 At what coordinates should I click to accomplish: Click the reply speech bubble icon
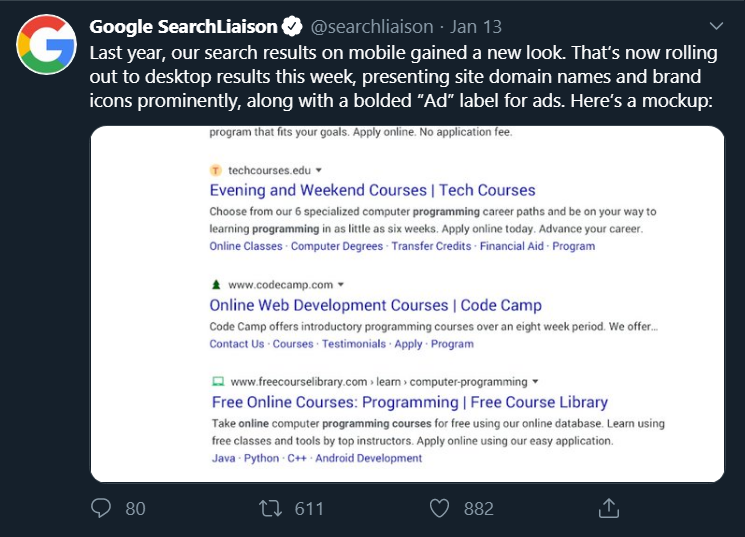[101, 508]
